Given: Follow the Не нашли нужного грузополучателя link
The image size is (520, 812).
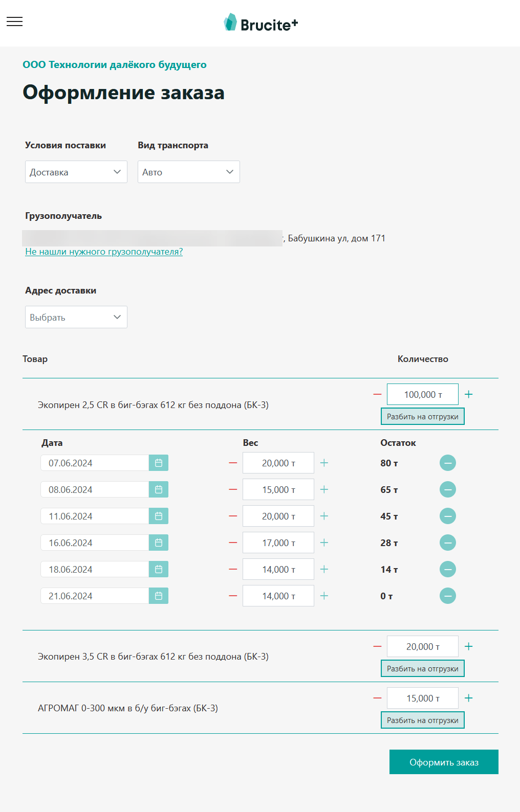Looking at the screenshot, I should coord(104,252).
